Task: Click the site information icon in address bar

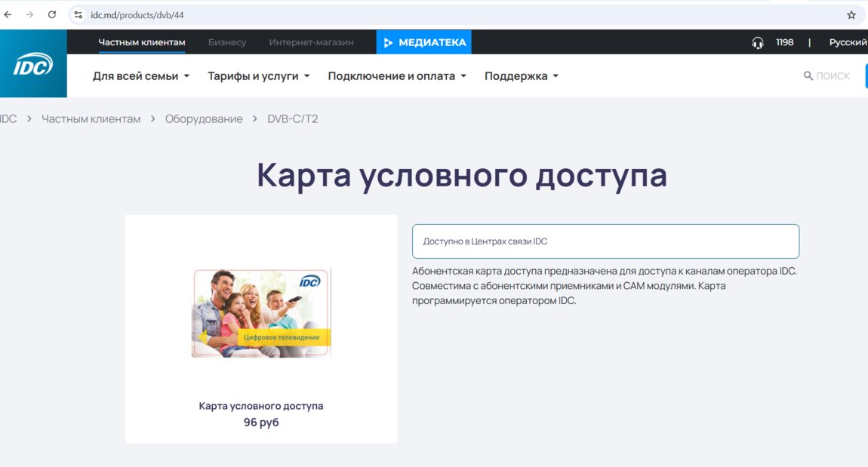Action: pyautogui.click(x=78, y=14)
